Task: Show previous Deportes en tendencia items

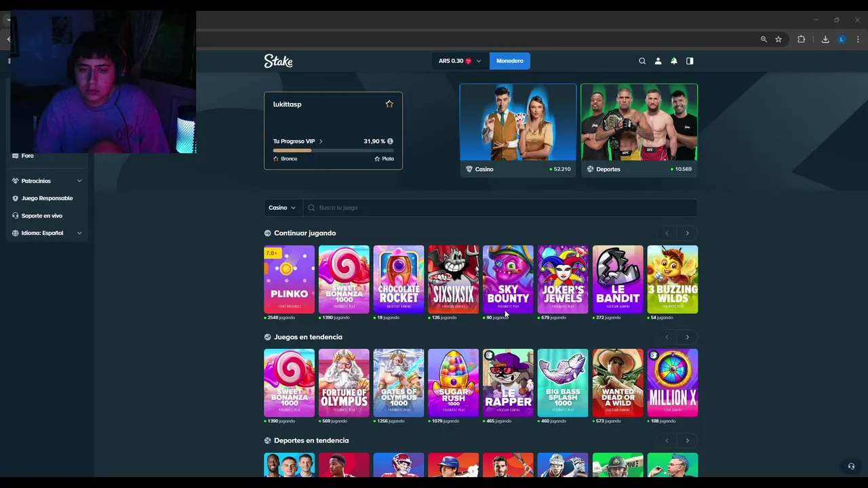Action: click(x=667, y=441)
